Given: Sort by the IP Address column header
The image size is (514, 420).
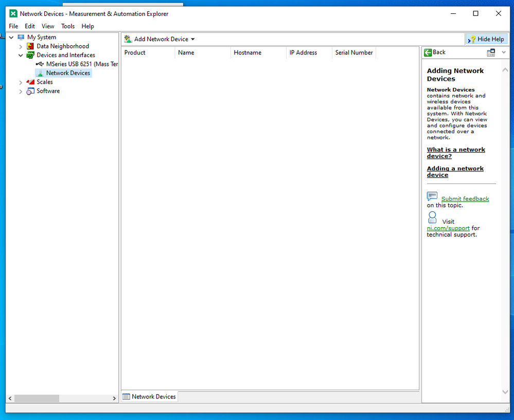Looking at the screenshot, I should [309, 53].
